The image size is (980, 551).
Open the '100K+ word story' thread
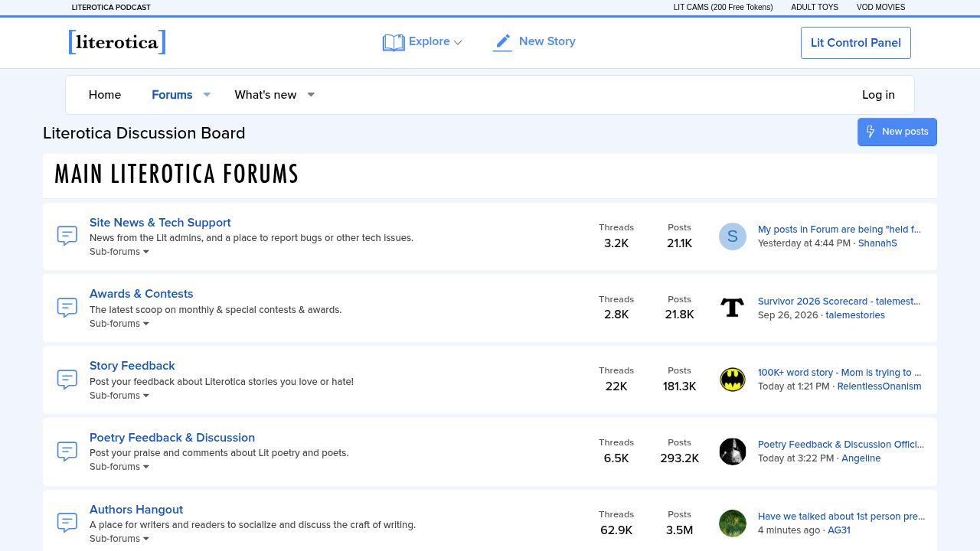click(840, 373)
